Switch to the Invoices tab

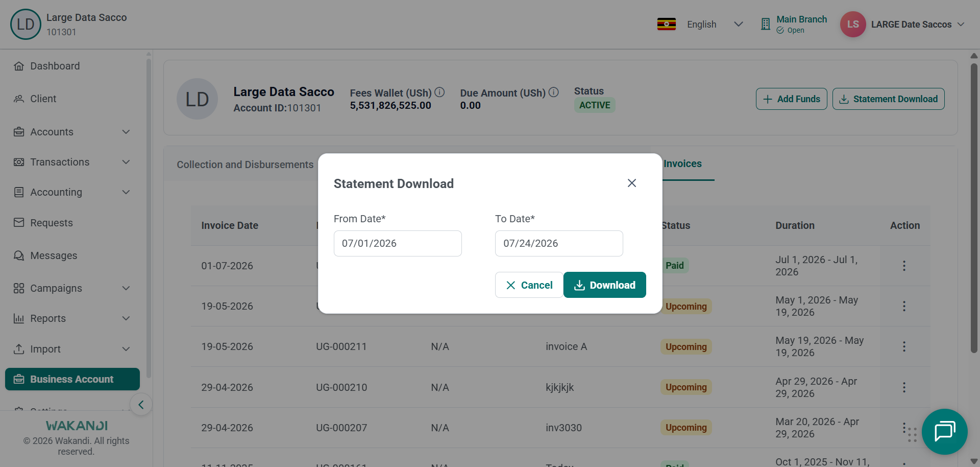point(682,164)
